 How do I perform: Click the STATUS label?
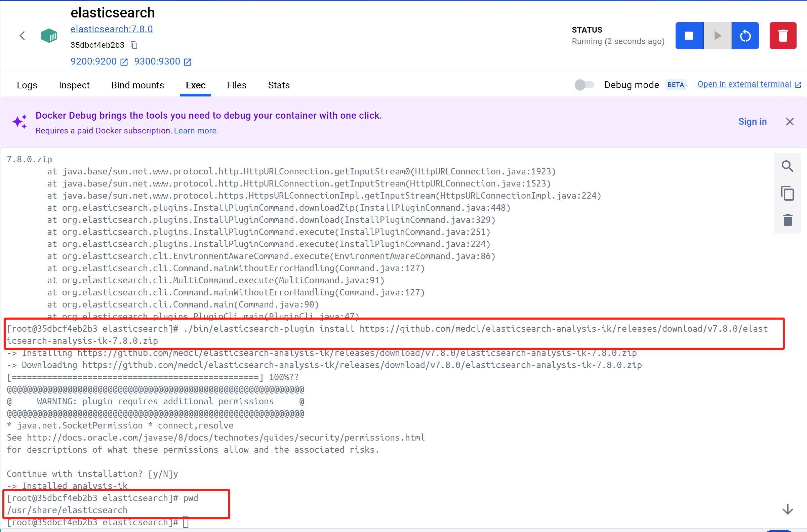(587, 30)
